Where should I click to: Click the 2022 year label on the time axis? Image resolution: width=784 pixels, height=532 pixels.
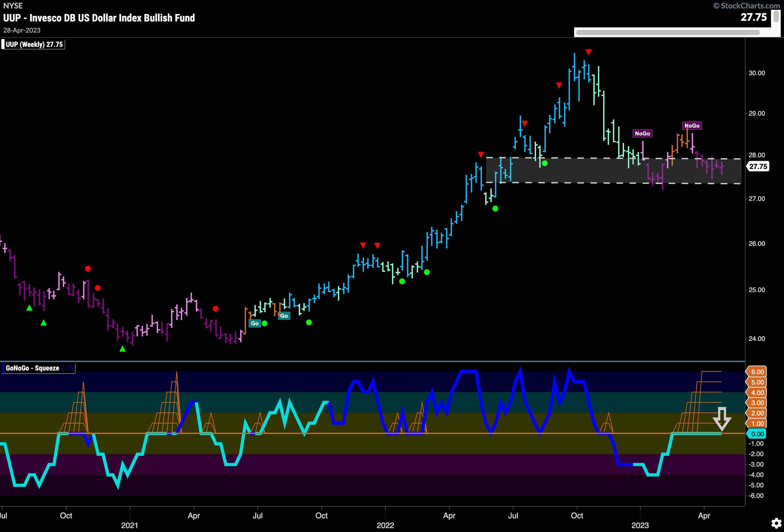pos(385,525)
